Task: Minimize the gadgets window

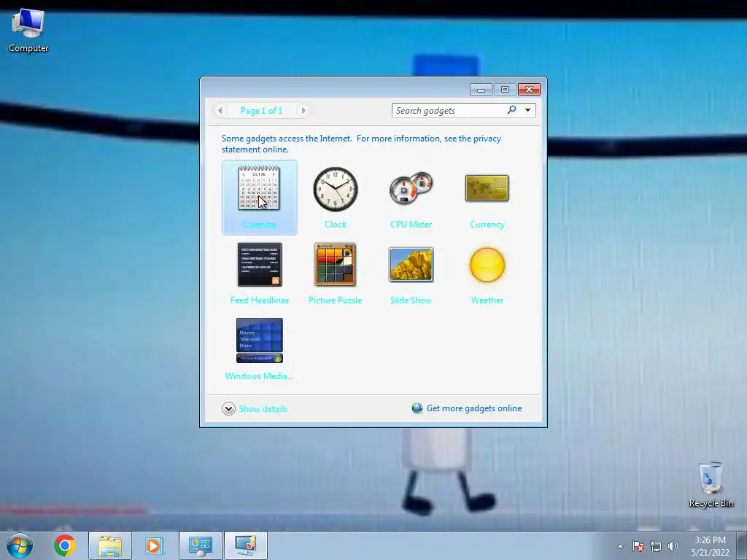Action: (481, 90)
